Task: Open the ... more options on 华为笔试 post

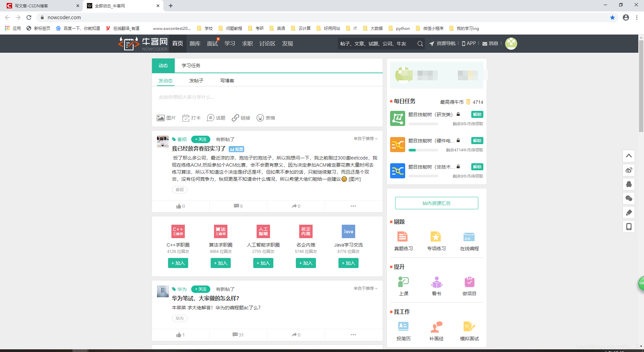Action: point(353,335)
